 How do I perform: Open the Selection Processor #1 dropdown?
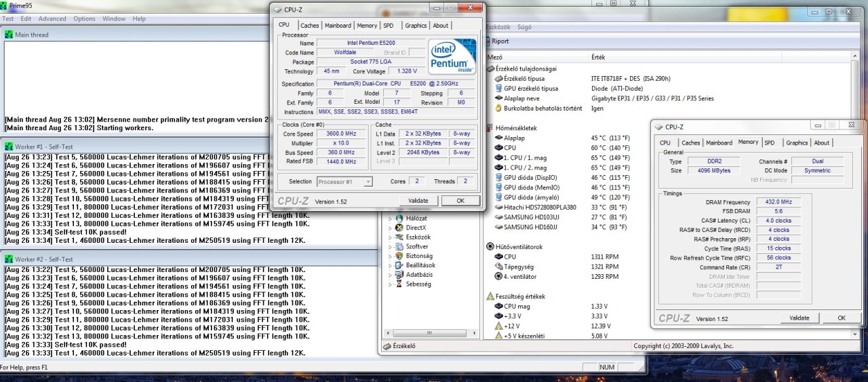coord(368,182)
